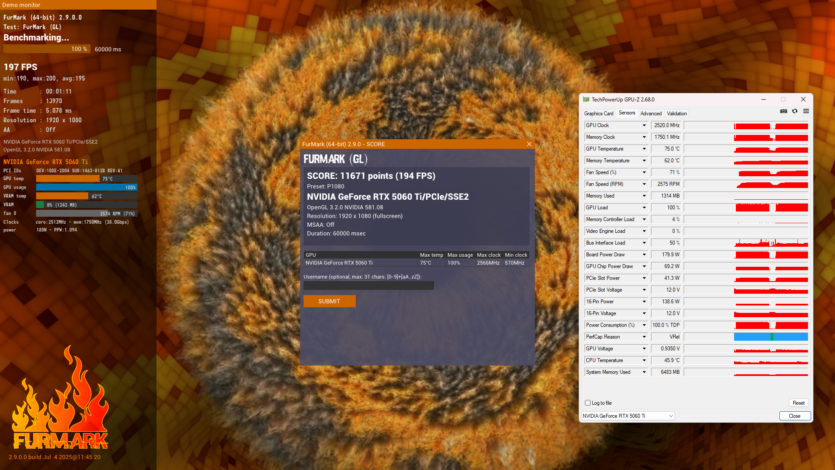The height and width of the screenshot is (470, 835).
Task: Click the PerfCap Reason blue graph bar
Action: [771, 337]
